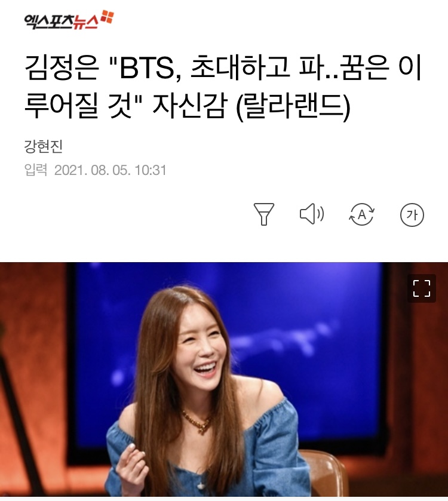The image size is (448, 501).
Task: Click the (랄라랜드) text in headline
Action: coord(293,106)
